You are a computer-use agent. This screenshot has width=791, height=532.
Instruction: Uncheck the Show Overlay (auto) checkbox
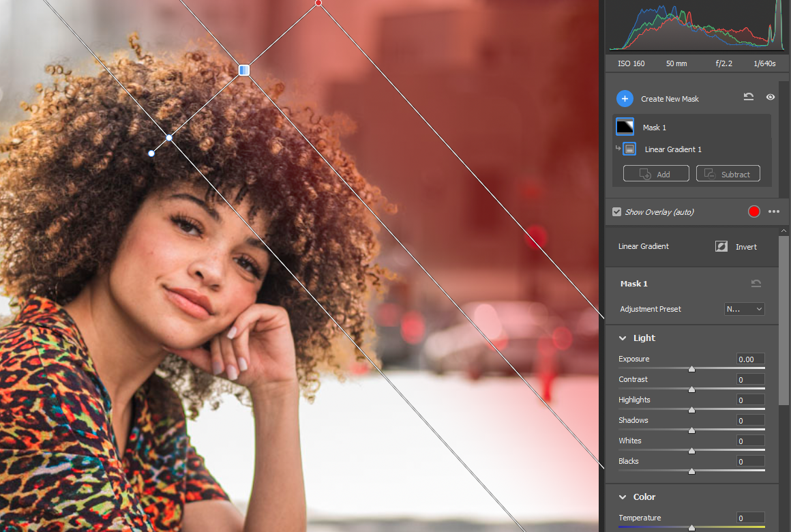tap(617, 212)
